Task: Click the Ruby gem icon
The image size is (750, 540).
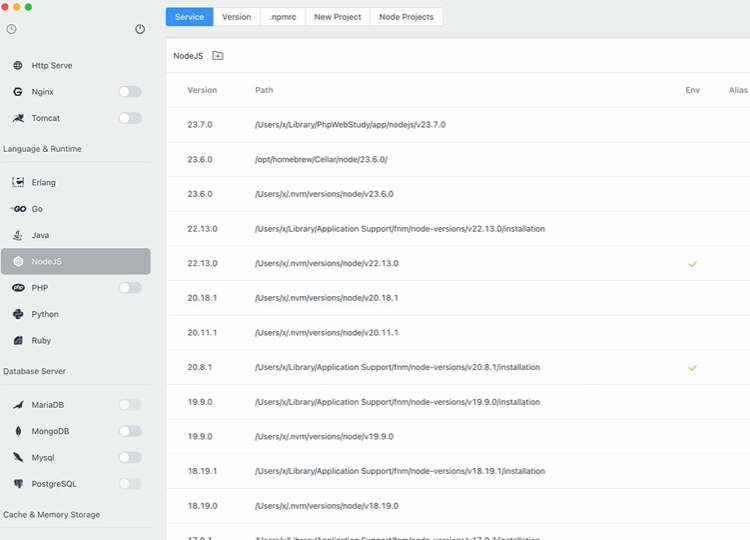Action: (x=18, y=341)
